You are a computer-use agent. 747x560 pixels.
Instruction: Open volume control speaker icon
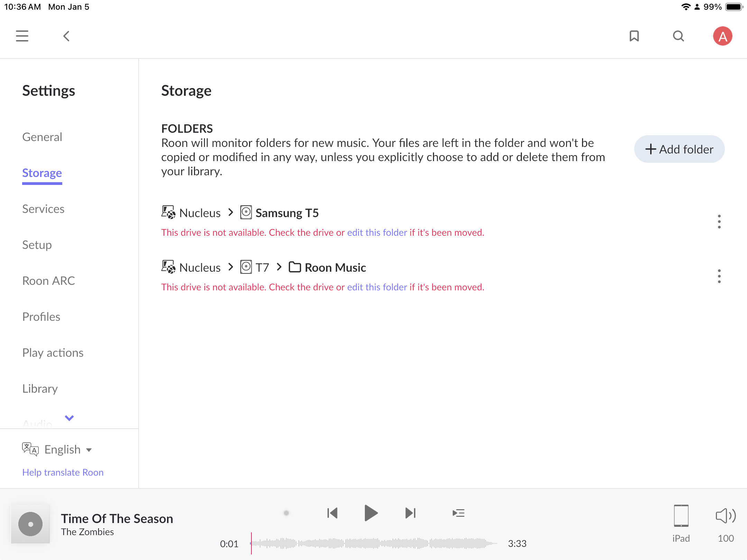click(726, 516)
